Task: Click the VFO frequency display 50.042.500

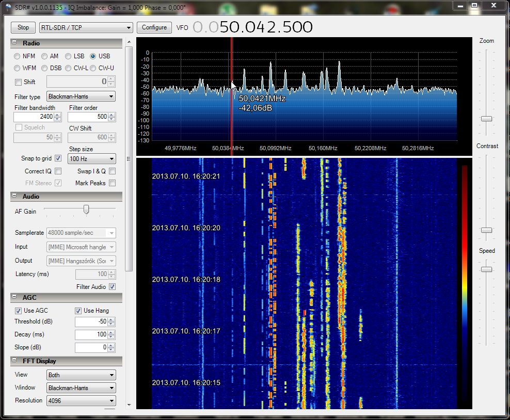Action: (x=253, y=27)
